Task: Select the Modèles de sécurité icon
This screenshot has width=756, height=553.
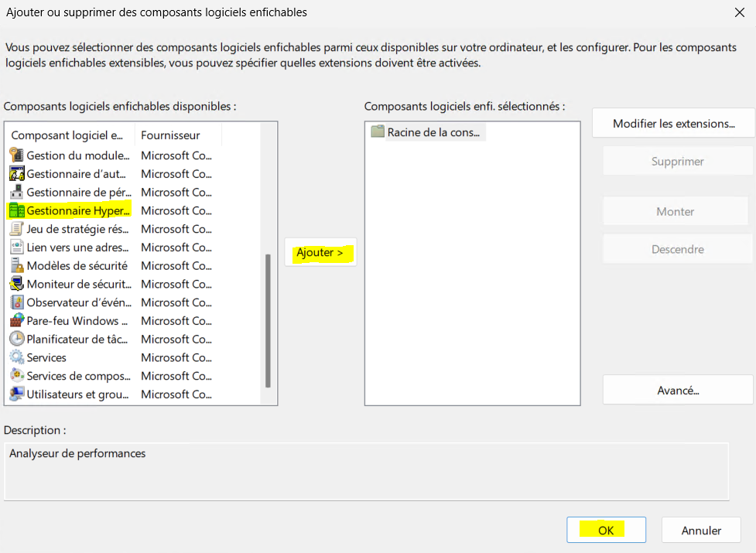Action: point(16,265)
